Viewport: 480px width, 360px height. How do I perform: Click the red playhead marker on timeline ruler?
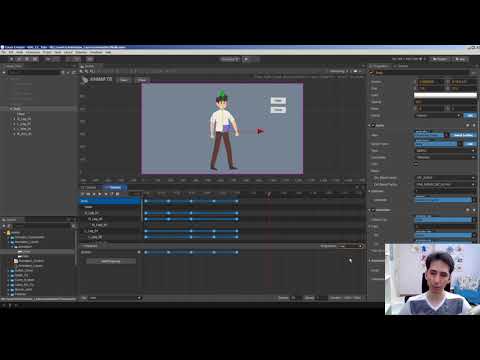pyautogui.click(x=269, y=194)
